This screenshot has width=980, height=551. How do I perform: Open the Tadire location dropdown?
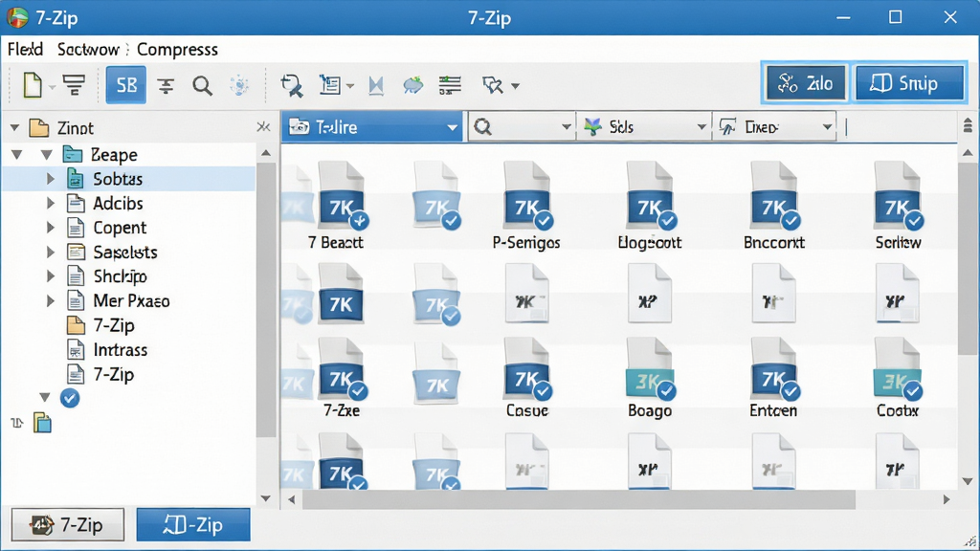point(372,127)
